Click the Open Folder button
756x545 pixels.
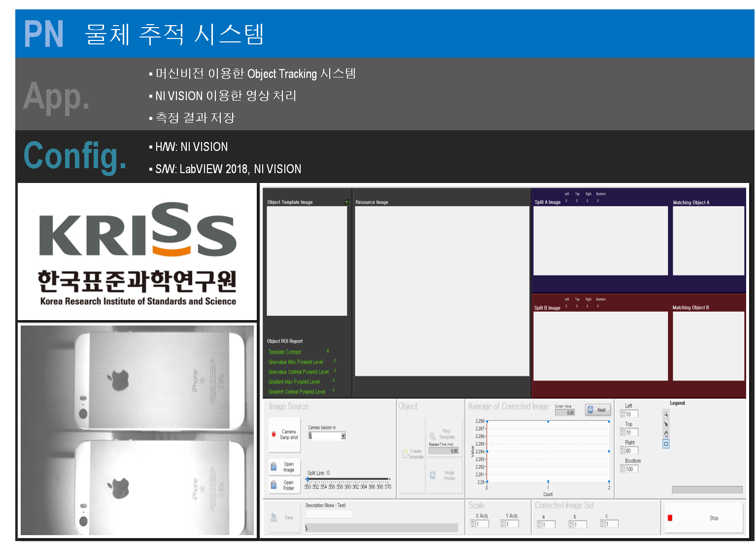(285, 485)
